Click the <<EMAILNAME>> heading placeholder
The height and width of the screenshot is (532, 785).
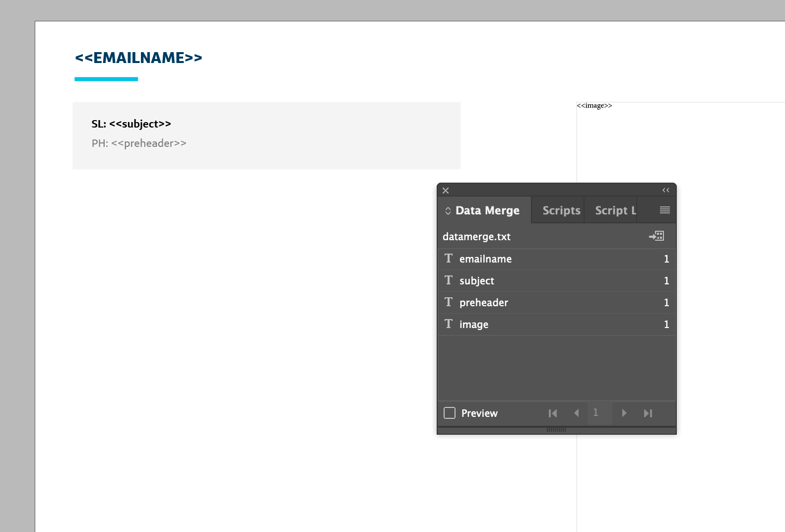point(138,58)
